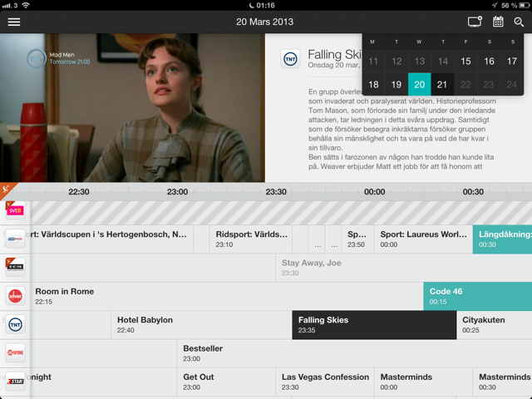Tap the Mad Men preview image
The image size is (532, 399).
[132, 107]
